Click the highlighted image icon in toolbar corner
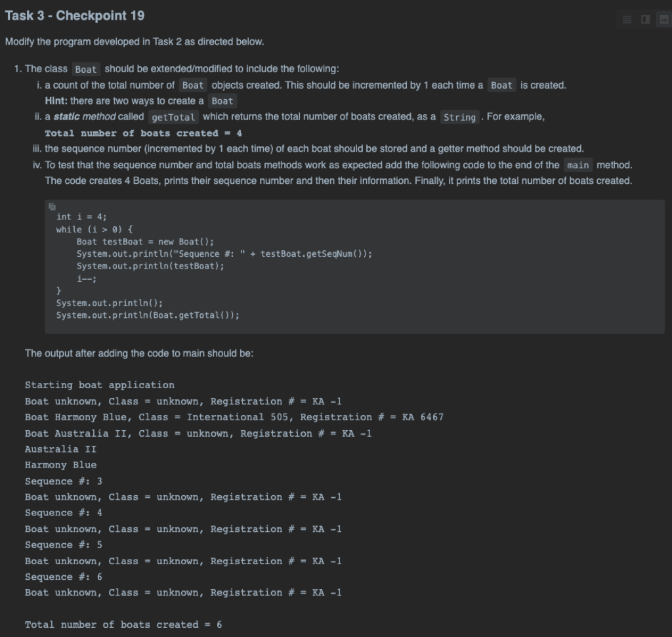The image size is (672, 637). pos(662,19)
